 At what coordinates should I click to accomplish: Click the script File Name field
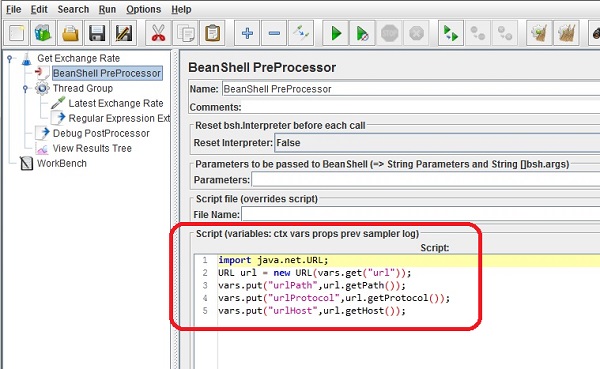click(421, 214)
